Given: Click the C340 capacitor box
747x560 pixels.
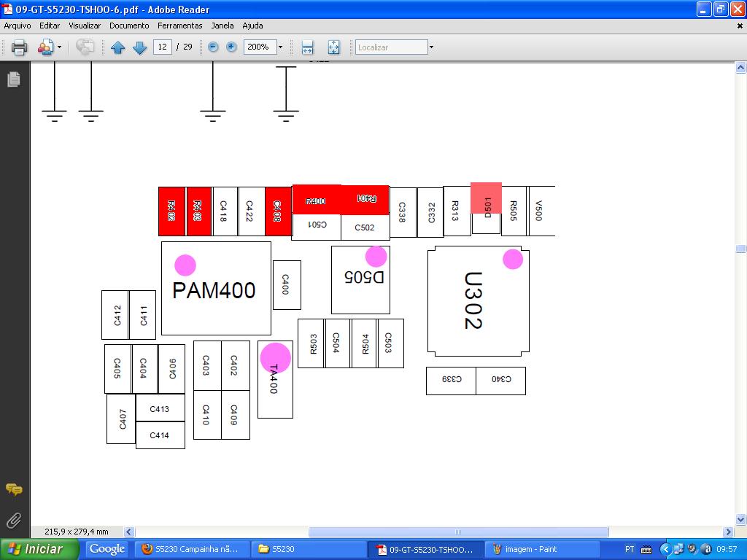Looking at the screenshot, I should 500,381.
